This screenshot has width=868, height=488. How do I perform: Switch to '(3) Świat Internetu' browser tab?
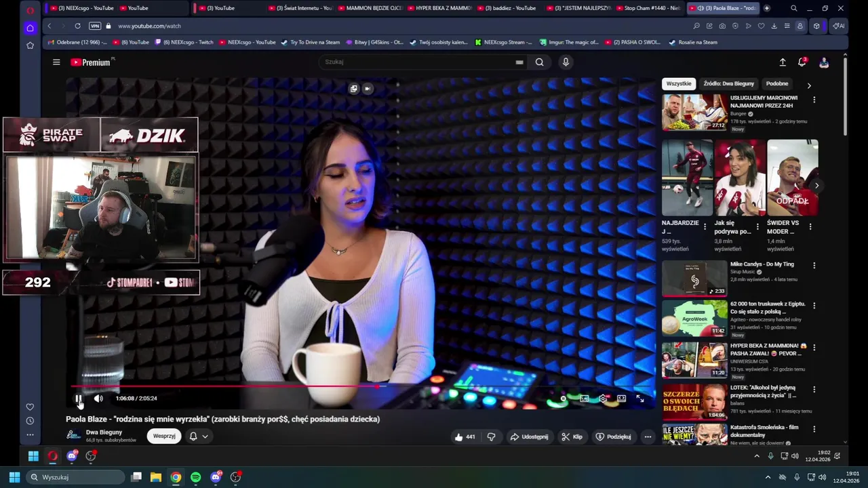coord(300,8)
